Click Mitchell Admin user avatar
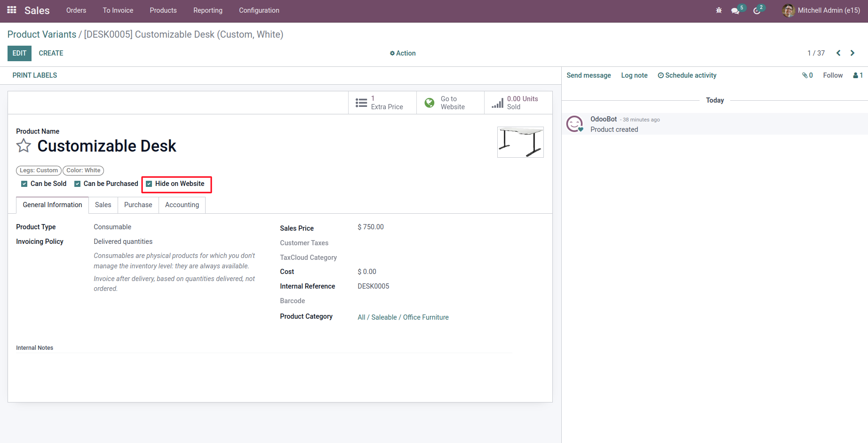Screen dimensions: 868x443 click(x=788, y=10)
